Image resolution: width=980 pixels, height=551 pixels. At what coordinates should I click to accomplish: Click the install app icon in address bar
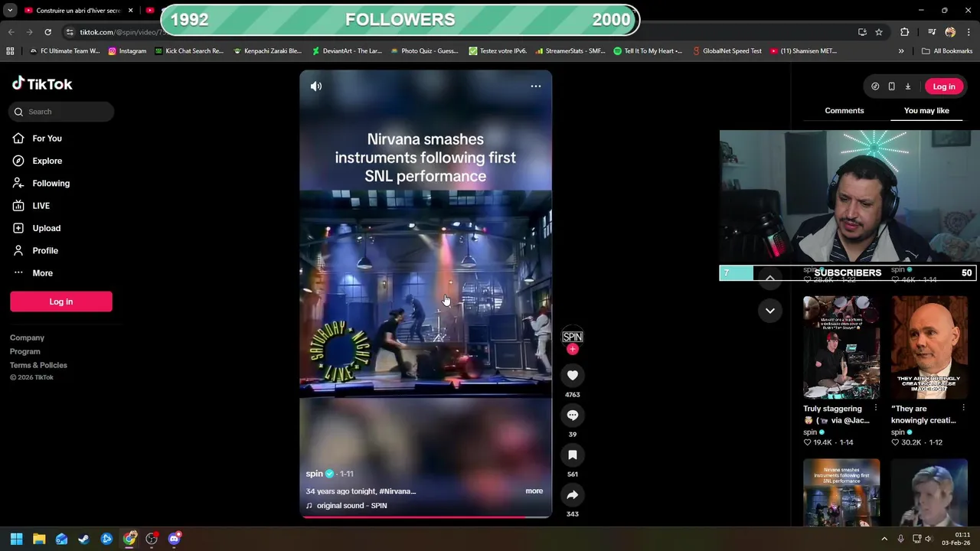862,32
